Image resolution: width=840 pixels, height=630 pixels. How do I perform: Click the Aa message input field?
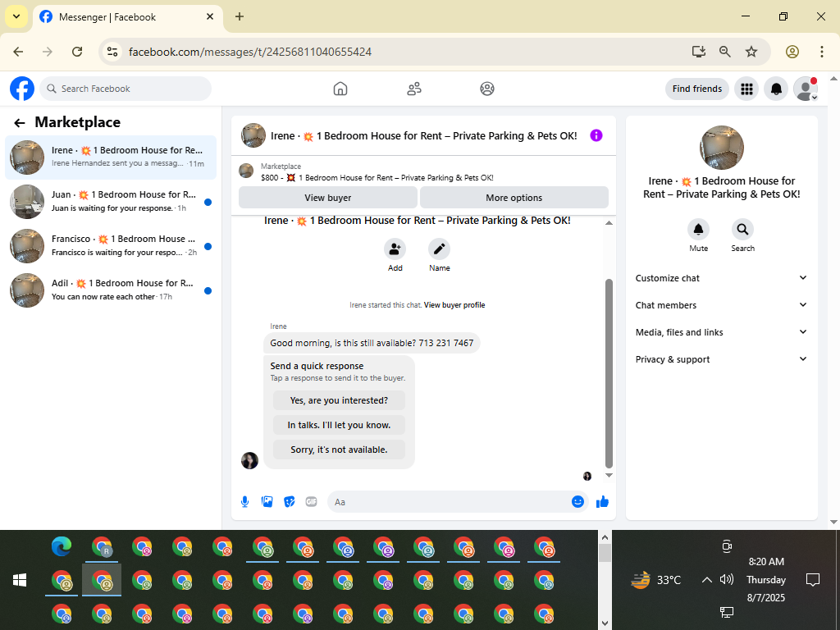point(450,502)
